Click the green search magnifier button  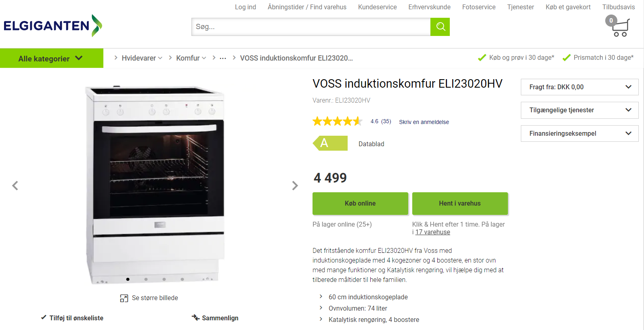coord(440,27)
